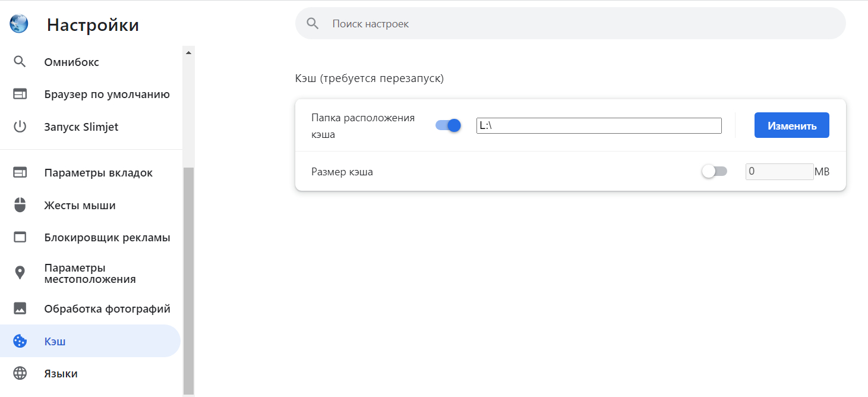Click the languages globe icon
868x397 pixels.
pos(20,374)
